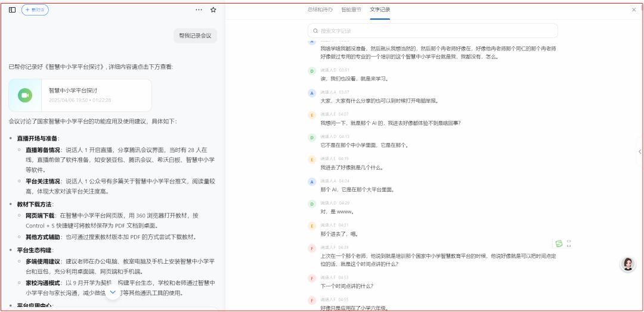Click speaker F avatar at 04:39

[x=312, y=248]
